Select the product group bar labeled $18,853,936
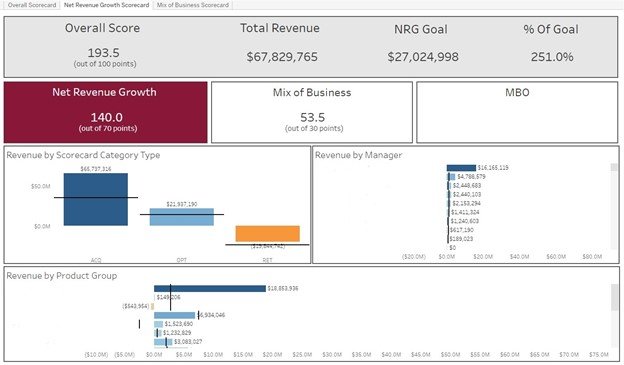624x365 pixels. point(210,288)
